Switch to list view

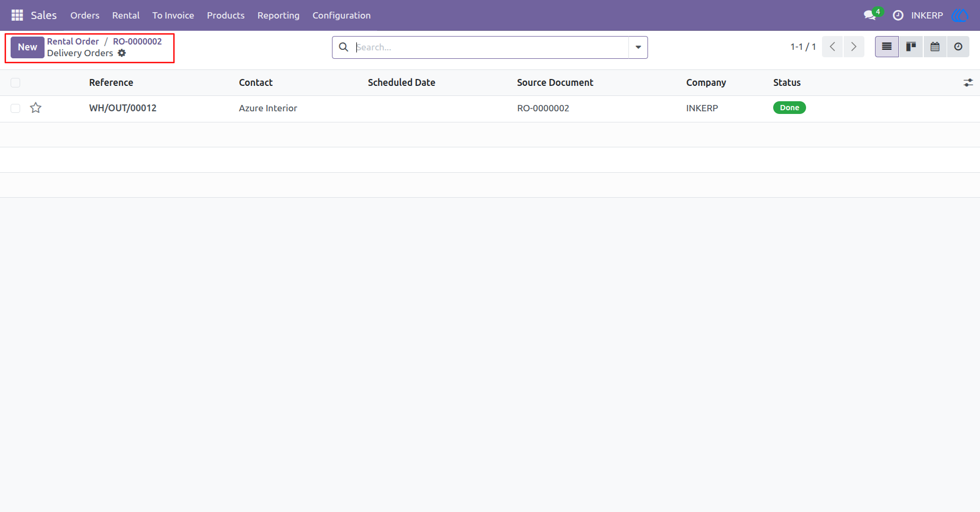click(x=887, y=47)
